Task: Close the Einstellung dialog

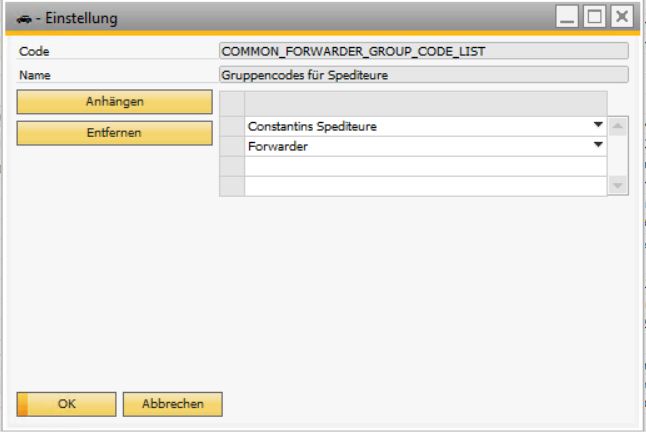Action: click(x=622, y=17)
